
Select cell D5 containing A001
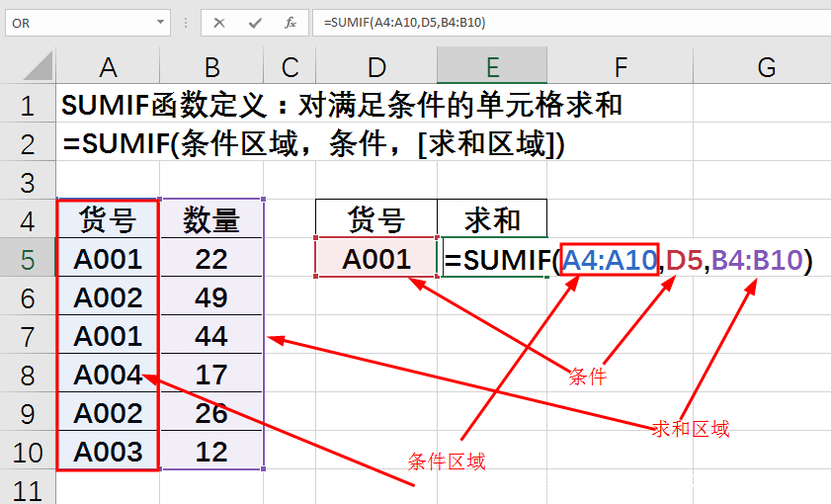coord(376,259)
